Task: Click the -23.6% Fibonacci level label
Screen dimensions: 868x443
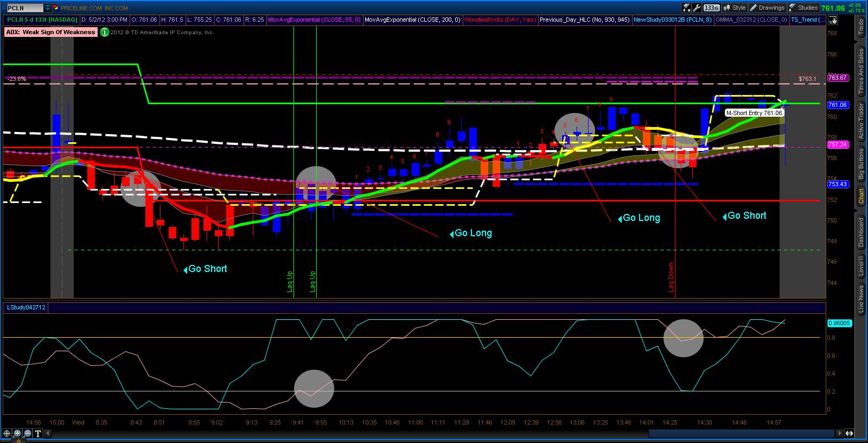Action: click(x=16, y=79)
